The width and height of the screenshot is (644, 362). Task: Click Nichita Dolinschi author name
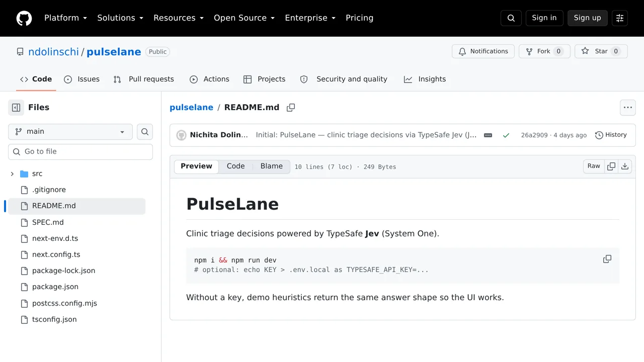tap(219, 135)
